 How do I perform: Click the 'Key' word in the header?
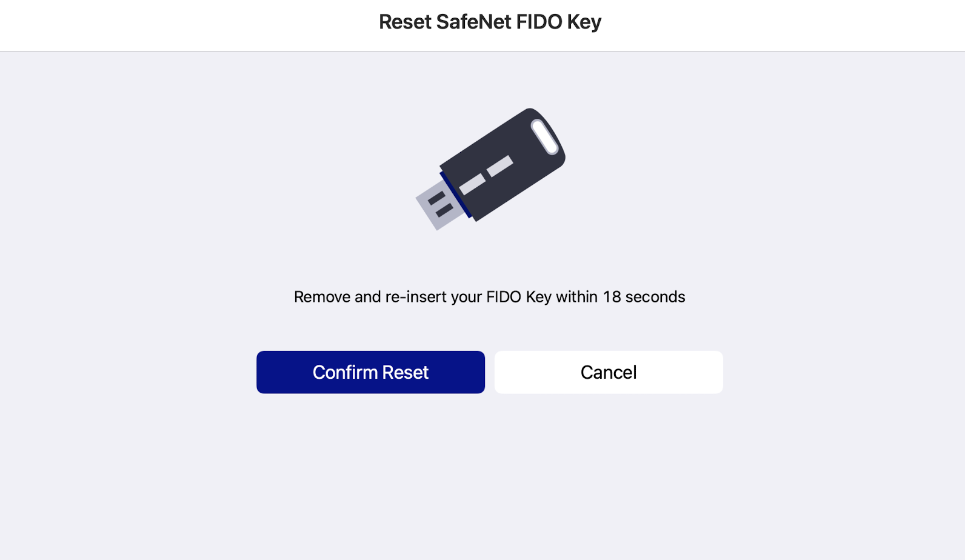584,22
